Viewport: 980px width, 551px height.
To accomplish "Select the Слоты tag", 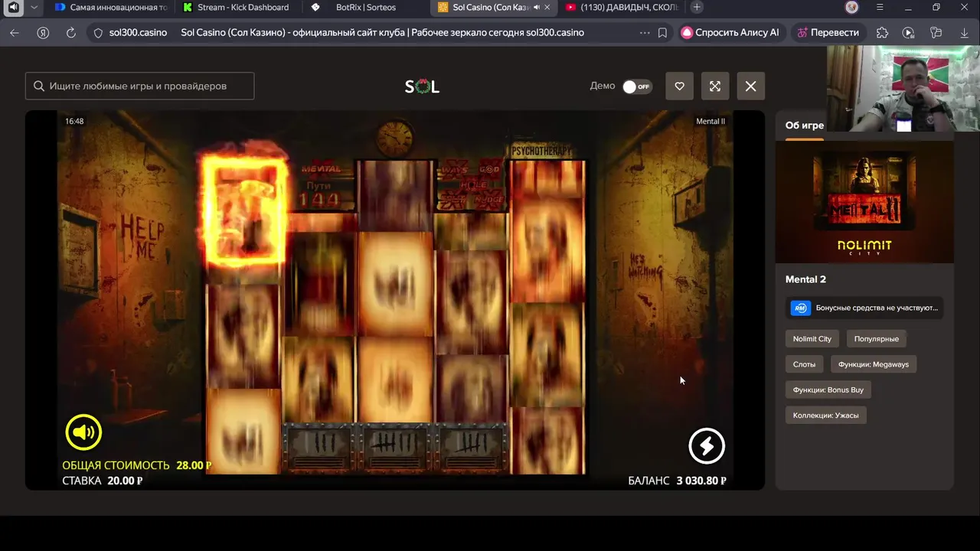I will click(x=804, y=364).
